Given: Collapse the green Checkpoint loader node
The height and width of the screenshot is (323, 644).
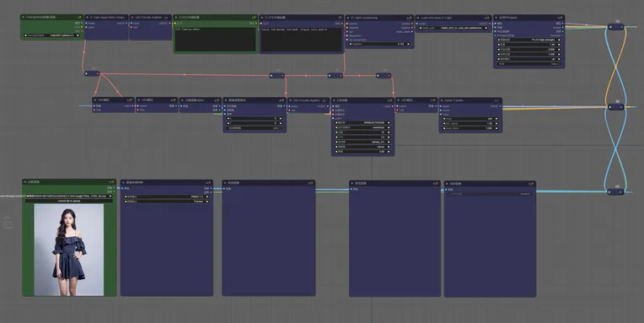Looking at the screenshot, I should (24, 17).
